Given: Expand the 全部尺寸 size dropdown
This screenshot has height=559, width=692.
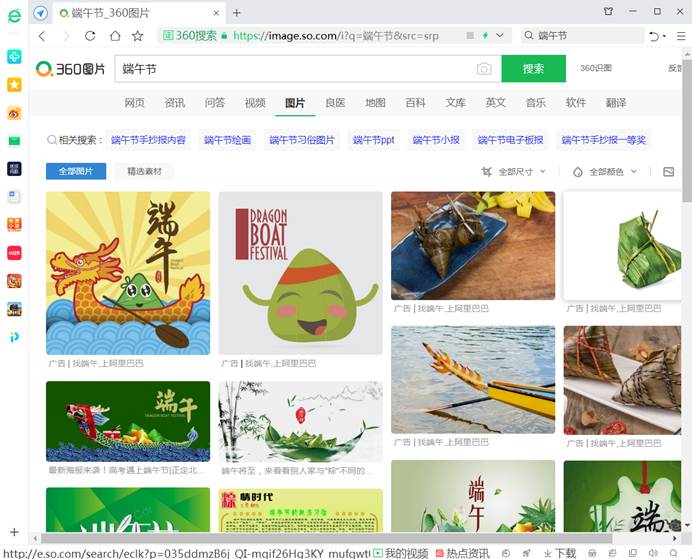Looking at the screenshot, I should tap(514, 172).
